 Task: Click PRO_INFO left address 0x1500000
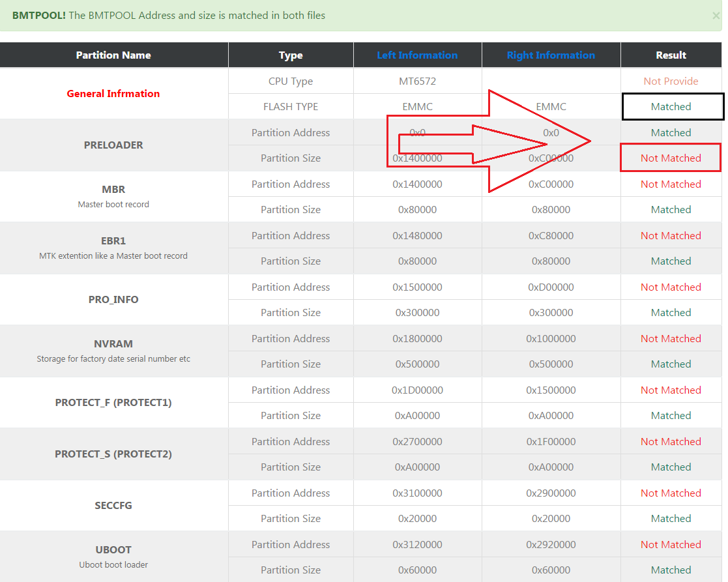417,287
